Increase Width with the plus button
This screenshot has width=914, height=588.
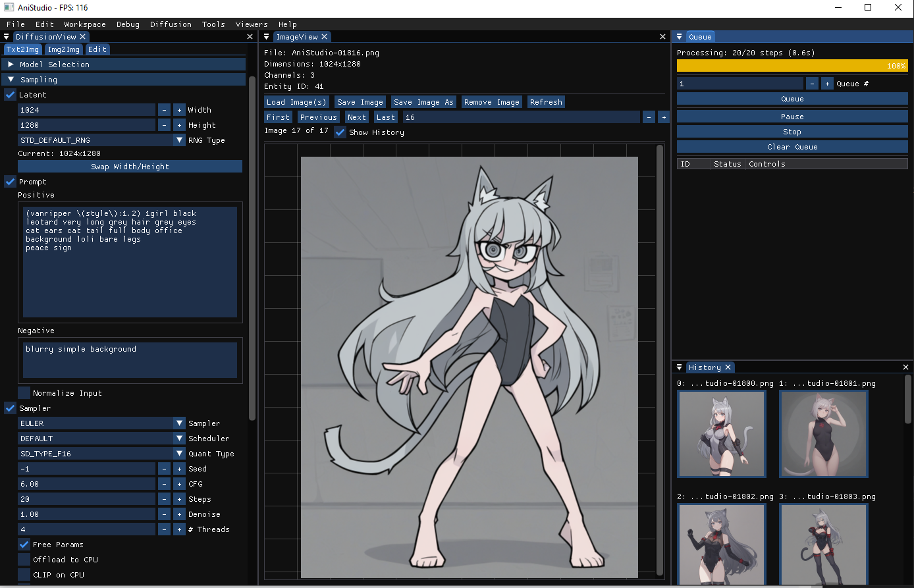179,110
